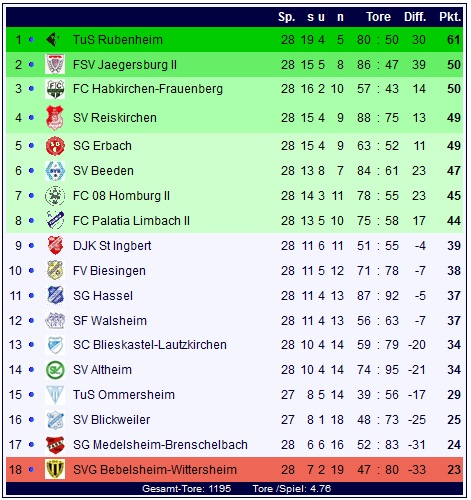Open the SV Beeden team link

click(103, 171)
